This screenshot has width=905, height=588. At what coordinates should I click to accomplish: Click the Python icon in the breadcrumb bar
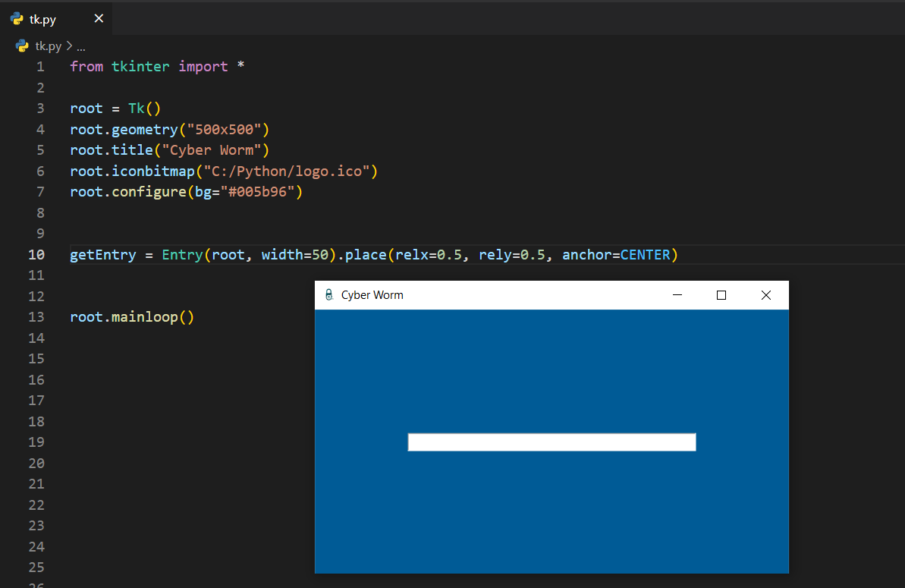[22, 46]
